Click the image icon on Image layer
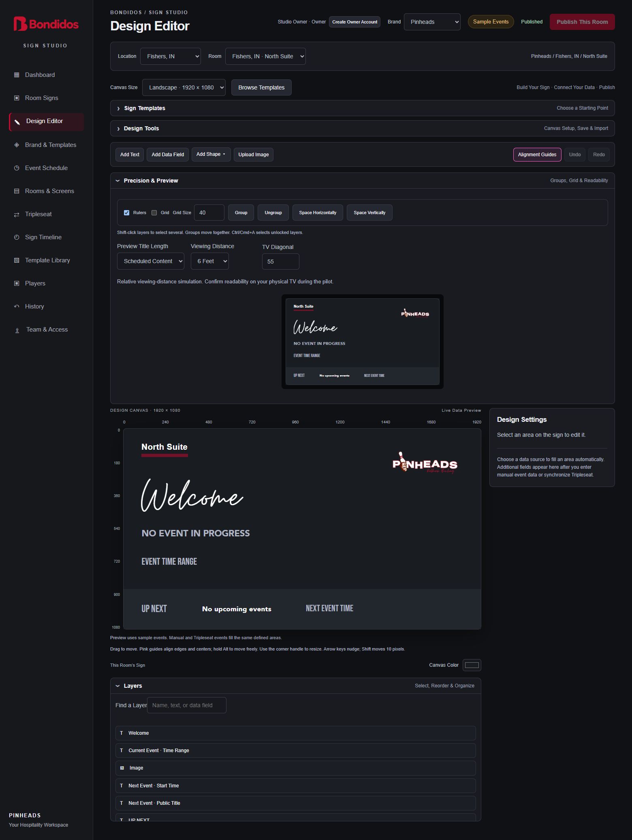 point(122,768)
